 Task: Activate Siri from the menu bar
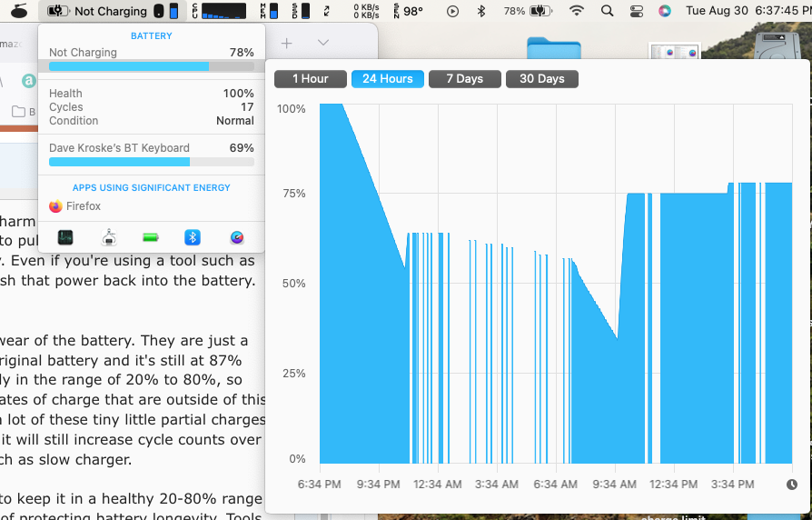665,11
